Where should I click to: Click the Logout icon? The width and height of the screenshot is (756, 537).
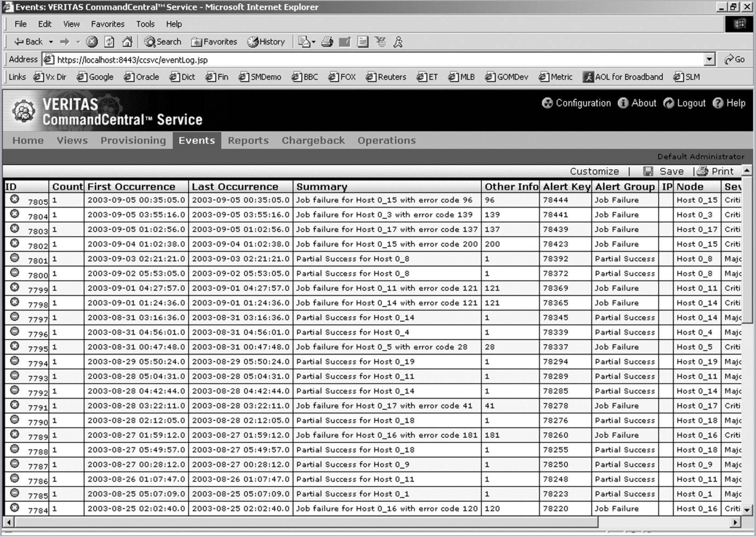coord(669,103)
